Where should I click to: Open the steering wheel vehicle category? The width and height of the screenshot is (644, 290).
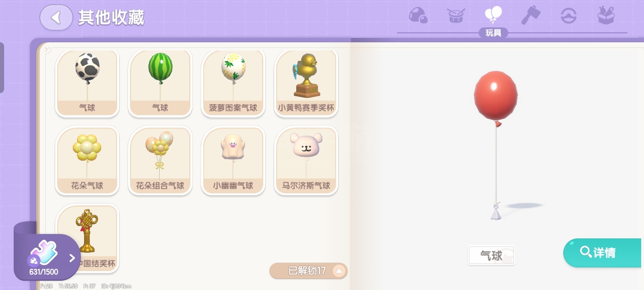tap(568, 16)
